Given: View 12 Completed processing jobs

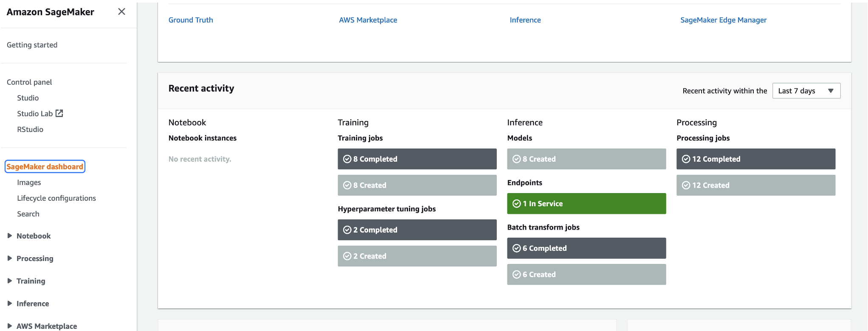Looking at the screenshot, I should click(x=756, y=159).
